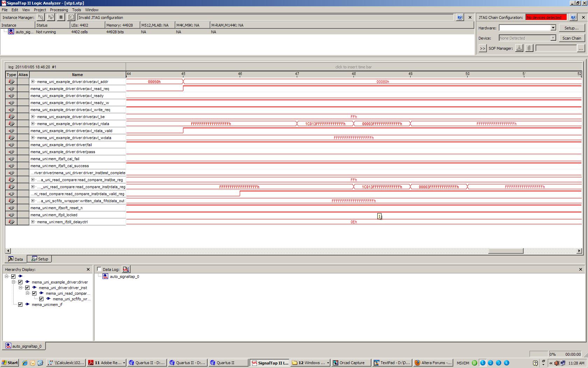The height and width of the screenshot is (368, 588).
Task: Select the Data tab
Action: (16, 259)
